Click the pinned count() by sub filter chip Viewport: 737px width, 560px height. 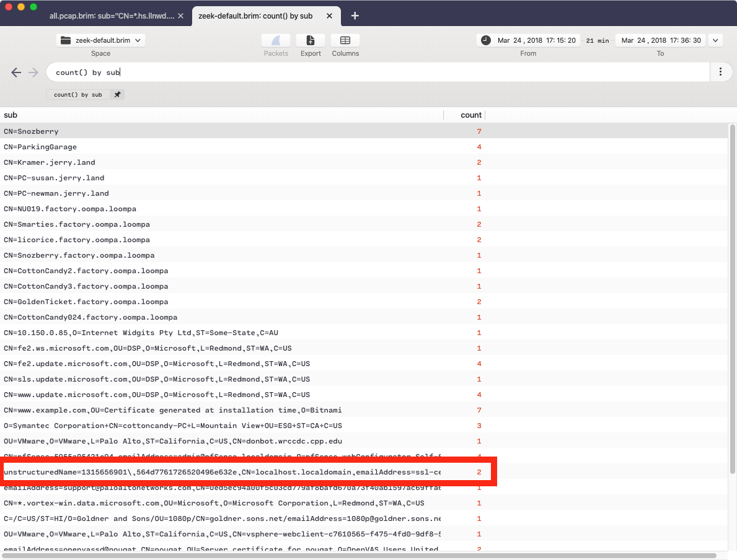[77, 94]
